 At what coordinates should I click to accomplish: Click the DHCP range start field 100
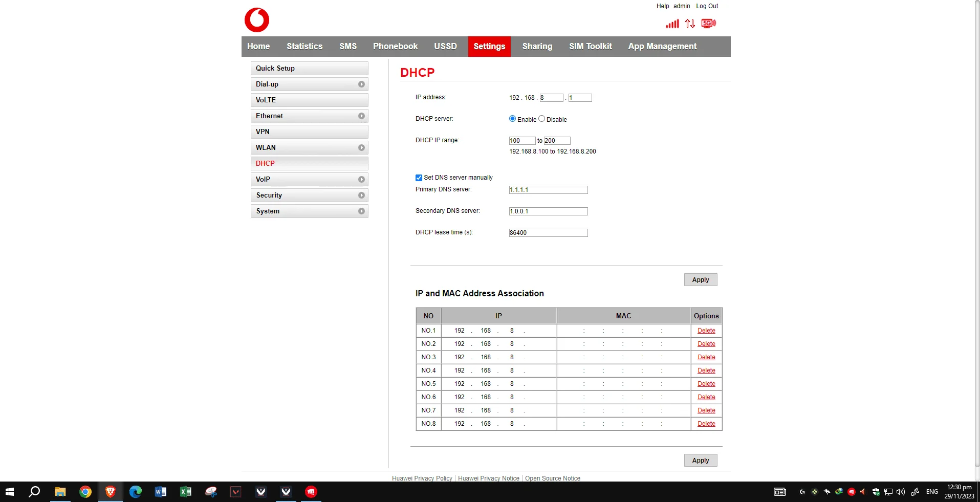[x=522, y=141]
